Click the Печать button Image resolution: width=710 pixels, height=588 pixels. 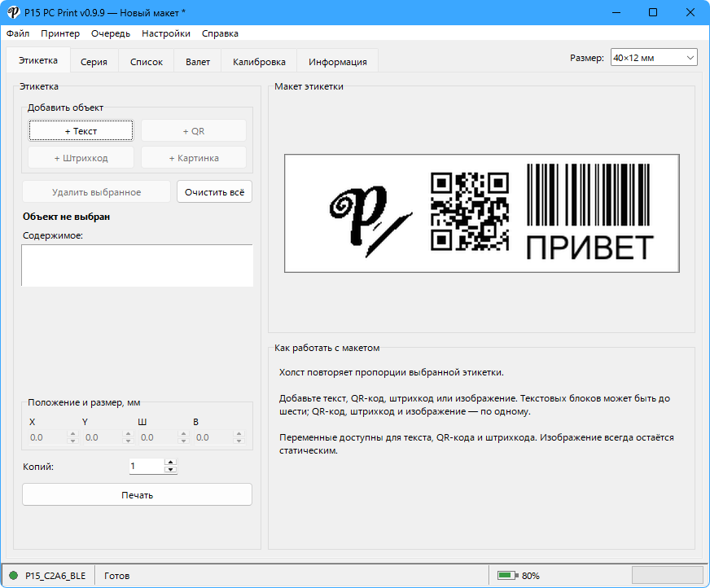tap(138, 494)
